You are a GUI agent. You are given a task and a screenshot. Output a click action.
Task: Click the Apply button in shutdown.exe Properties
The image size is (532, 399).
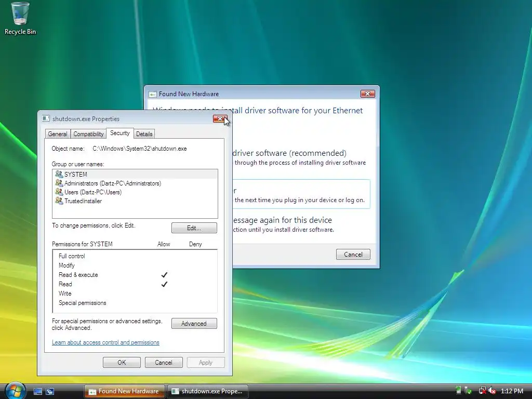tap(206, 362)
